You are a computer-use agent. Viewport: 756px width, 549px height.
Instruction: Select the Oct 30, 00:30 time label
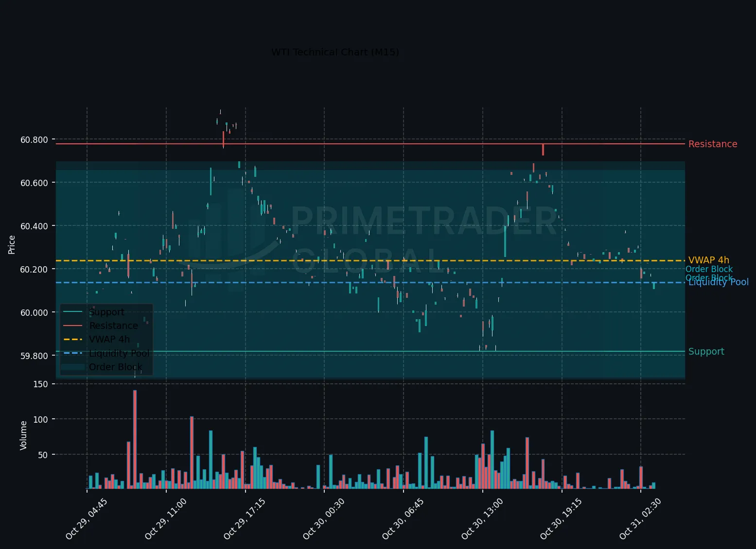click(323, 518)
